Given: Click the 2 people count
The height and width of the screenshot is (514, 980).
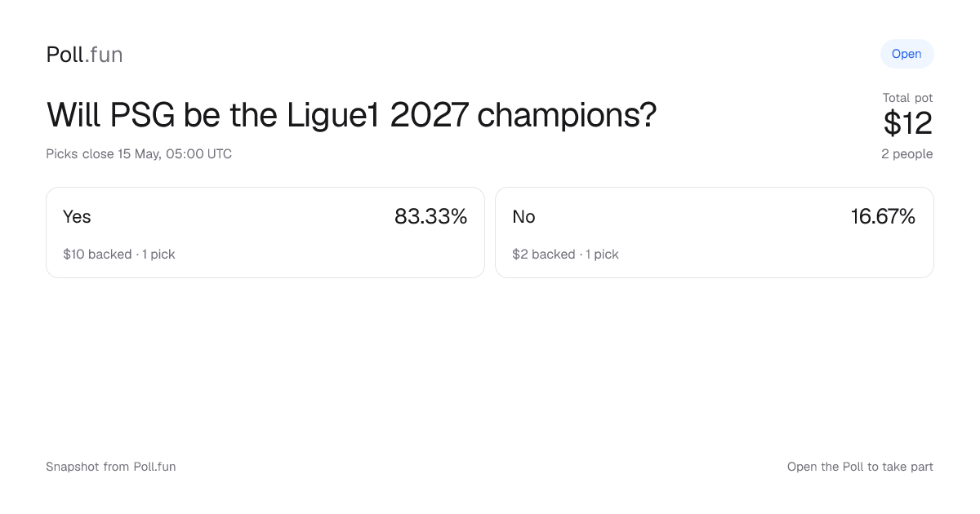Looking at the screenshot, I should pyautogui.click(x=906, y=154).
